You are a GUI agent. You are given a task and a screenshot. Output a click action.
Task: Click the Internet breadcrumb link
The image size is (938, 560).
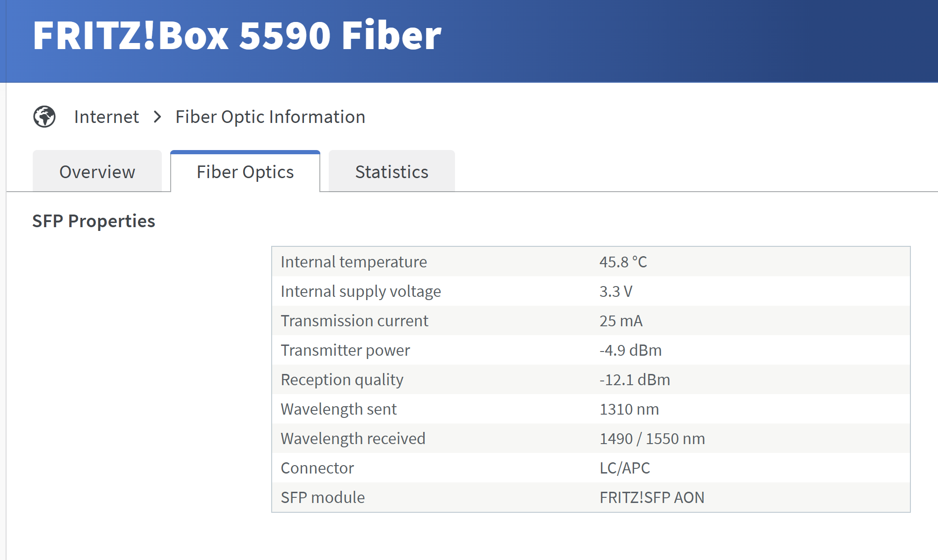(107, 117)
